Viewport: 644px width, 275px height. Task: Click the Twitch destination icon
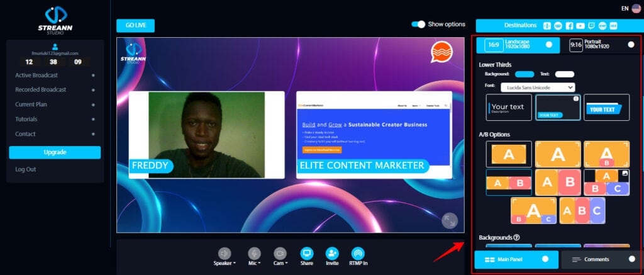coord(591,26)
